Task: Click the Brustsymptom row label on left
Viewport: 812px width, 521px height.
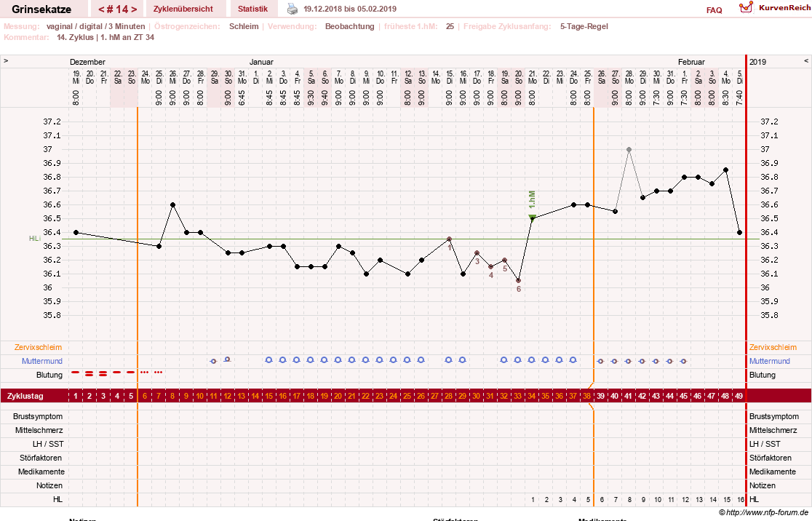Action: 38,416
